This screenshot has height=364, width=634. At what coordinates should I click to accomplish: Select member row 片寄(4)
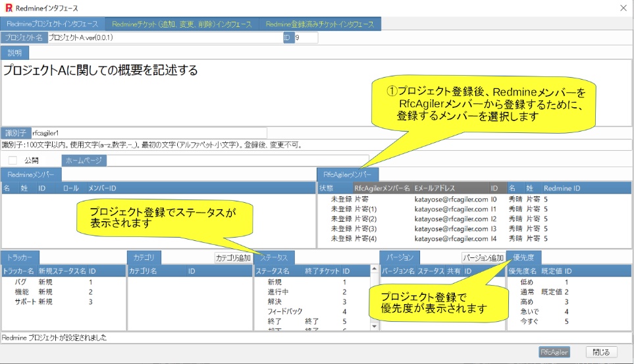click(474, 239)
